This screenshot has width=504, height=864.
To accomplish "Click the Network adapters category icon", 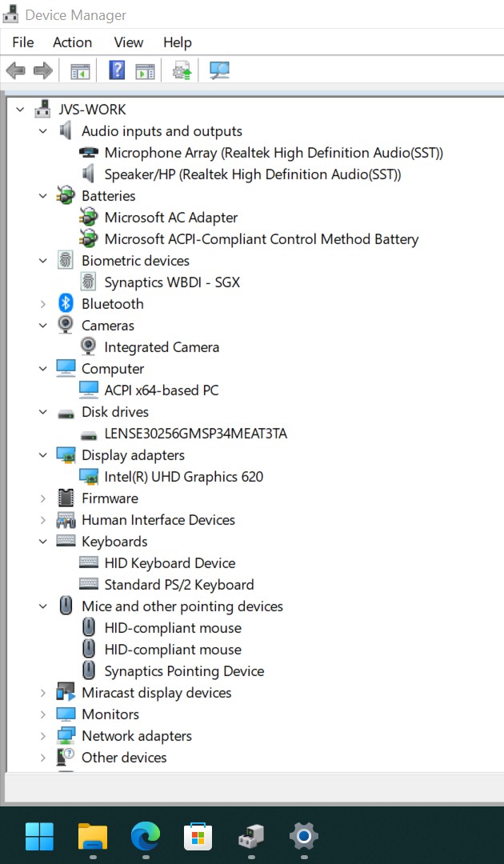I will 66,736.
